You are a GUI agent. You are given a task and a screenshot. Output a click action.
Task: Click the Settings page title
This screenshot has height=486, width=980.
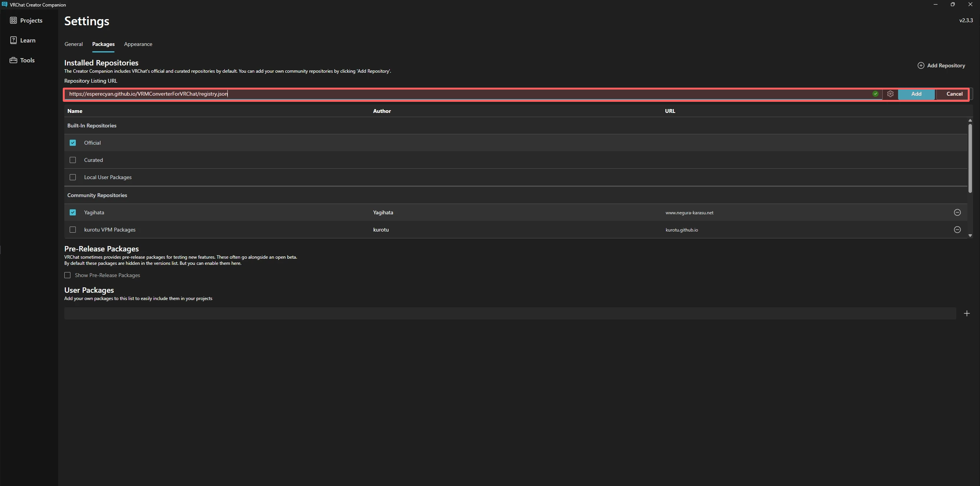coord(87,21)
